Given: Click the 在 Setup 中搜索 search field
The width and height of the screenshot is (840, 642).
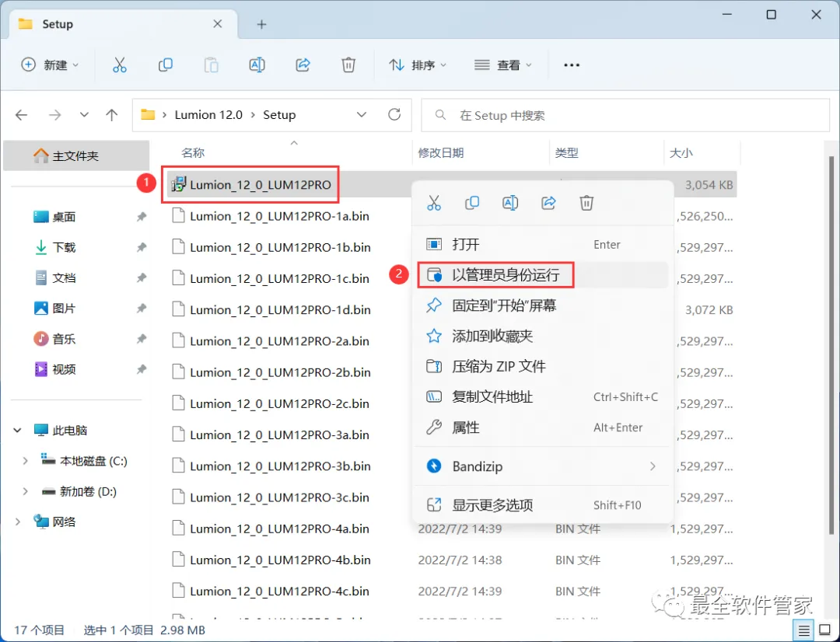Looking at the screenshot, I should [x=625, y=115].
